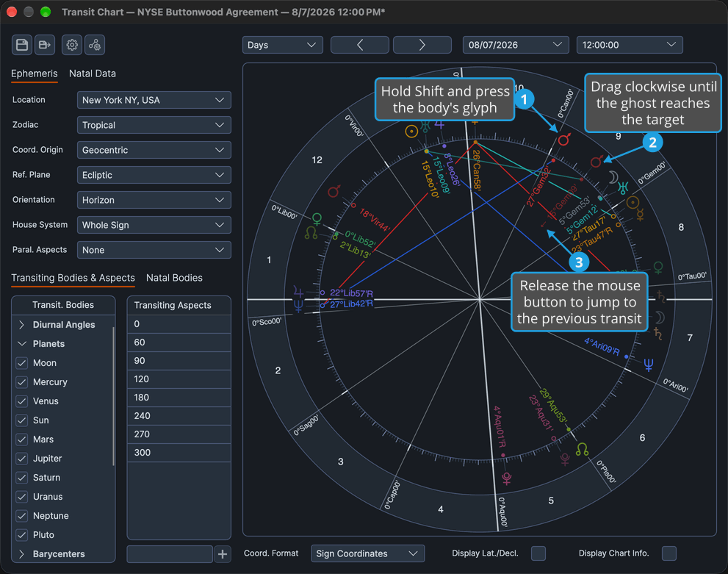The image size is (728, 574).
Task: Select the 270 row in Transiting Aspects
Action: (x=179, y=434)
